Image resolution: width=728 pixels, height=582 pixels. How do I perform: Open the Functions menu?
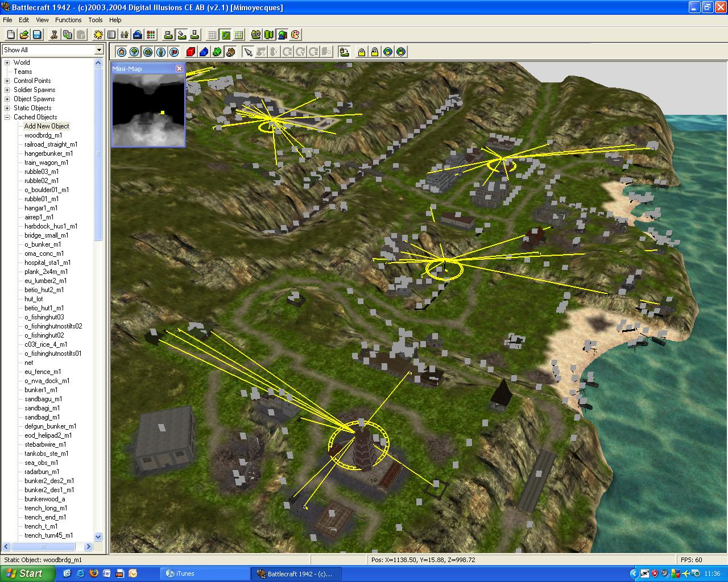pyautogui.click(x=68, y=20)
